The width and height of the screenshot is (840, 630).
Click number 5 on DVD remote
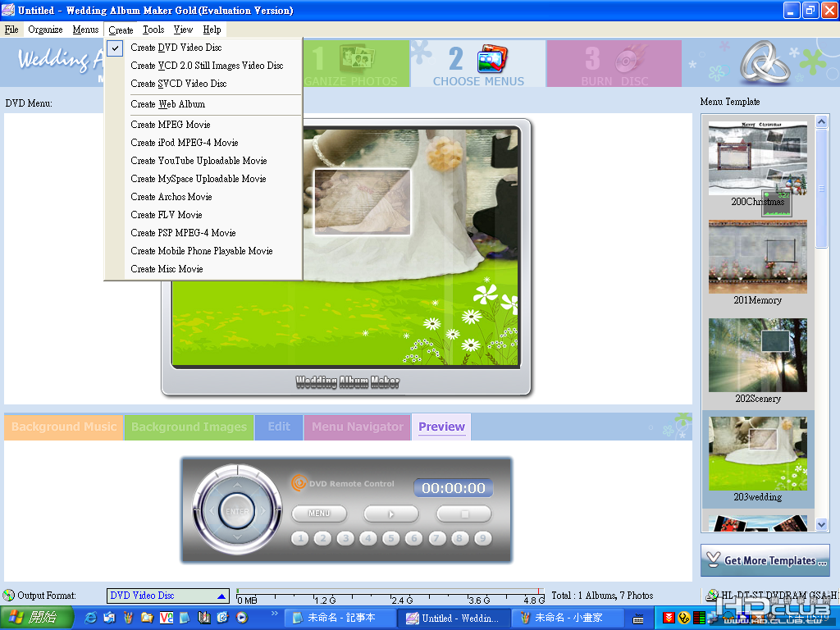[x=391, y=538]
